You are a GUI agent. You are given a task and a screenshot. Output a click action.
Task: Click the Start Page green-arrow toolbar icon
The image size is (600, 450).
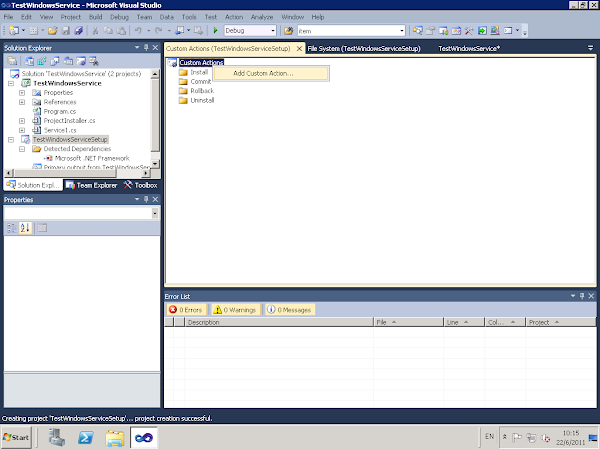point(482,31)
